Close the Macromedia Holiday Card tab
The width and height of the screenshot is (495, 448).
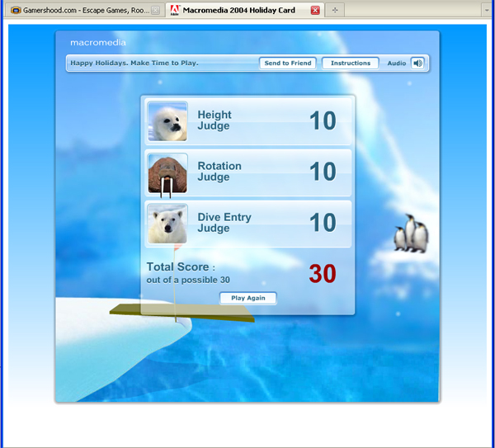tap(315, 11)
